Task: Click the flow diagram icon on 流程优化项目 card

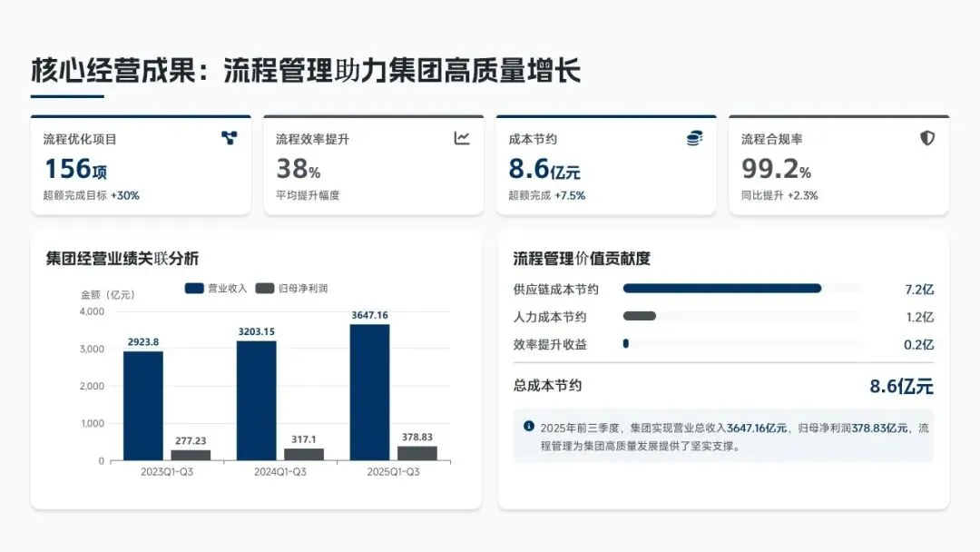Action: click(230, 137)
